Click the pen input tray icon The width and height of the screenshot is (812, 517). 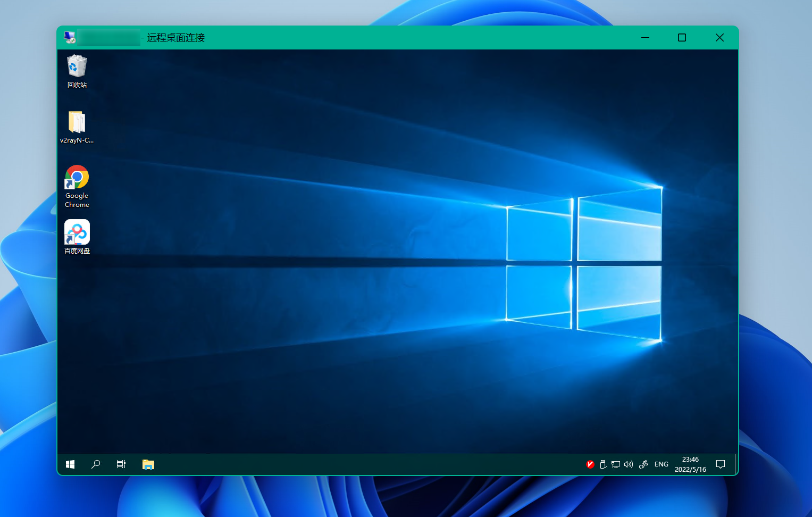coord(643,464)
